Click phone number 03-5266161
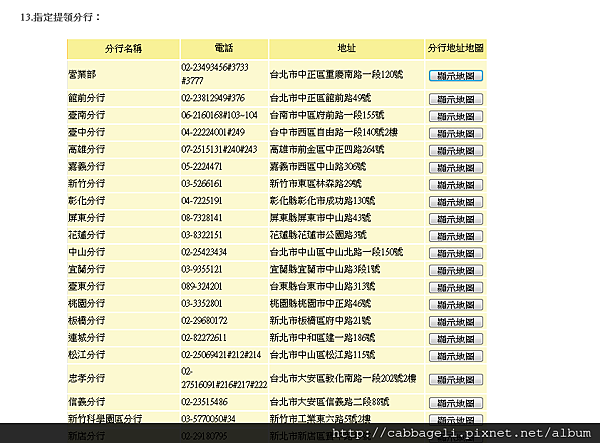600x443 pixels. (x=202, y=184)
